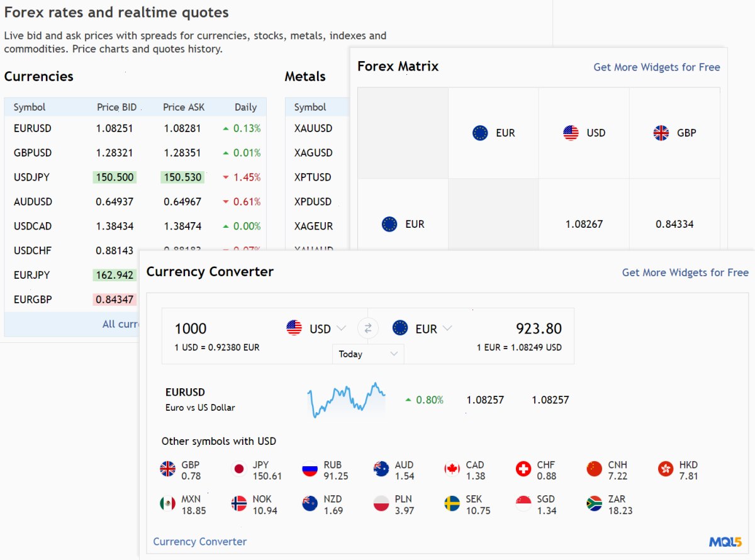The width and height of the screenshot is (755, 560).
Task: Select the SEK Swedish flag icon
Action: [x=452, y=503]
